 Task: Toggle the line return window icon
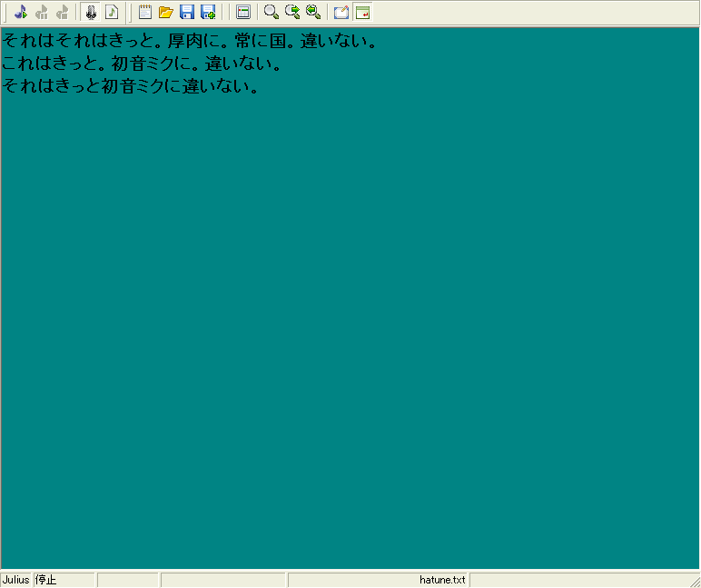click(x=362, y=12)
